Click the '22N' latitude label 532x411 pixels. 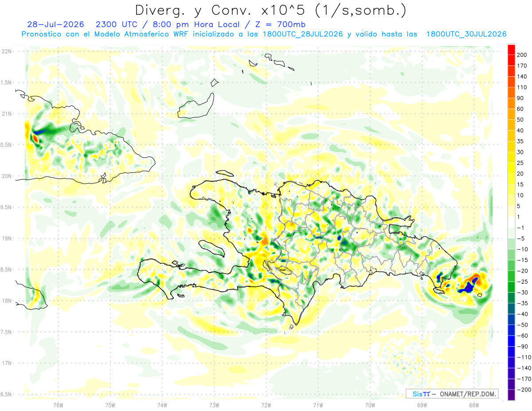pyautogui.click(x=7, y=51)
